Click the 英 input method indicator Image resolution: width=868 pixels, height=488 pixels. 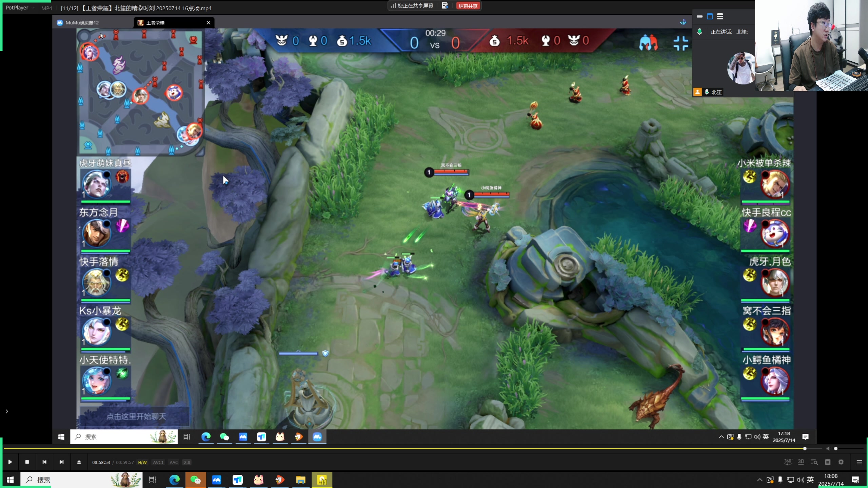point(810,480)
